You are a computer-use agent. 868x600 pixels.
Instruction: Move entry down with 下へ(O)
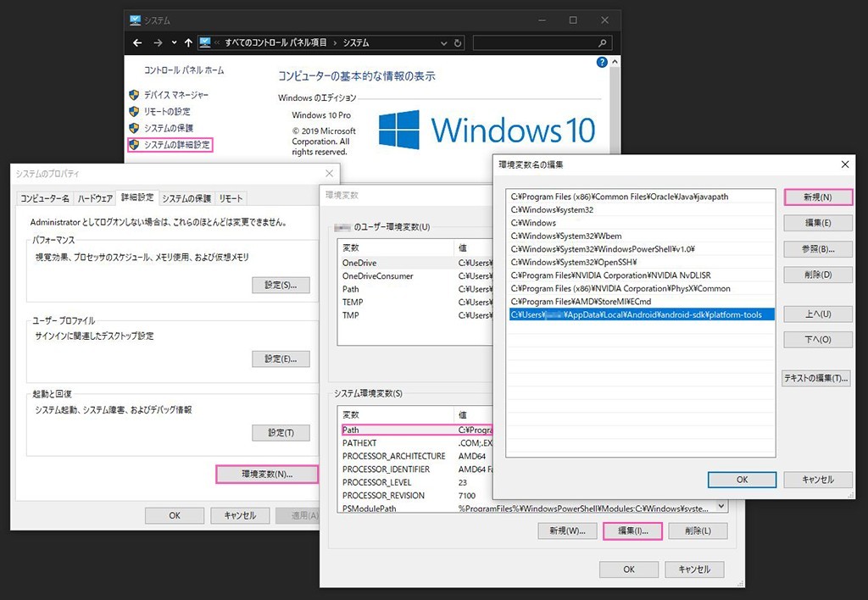(818, 339)
